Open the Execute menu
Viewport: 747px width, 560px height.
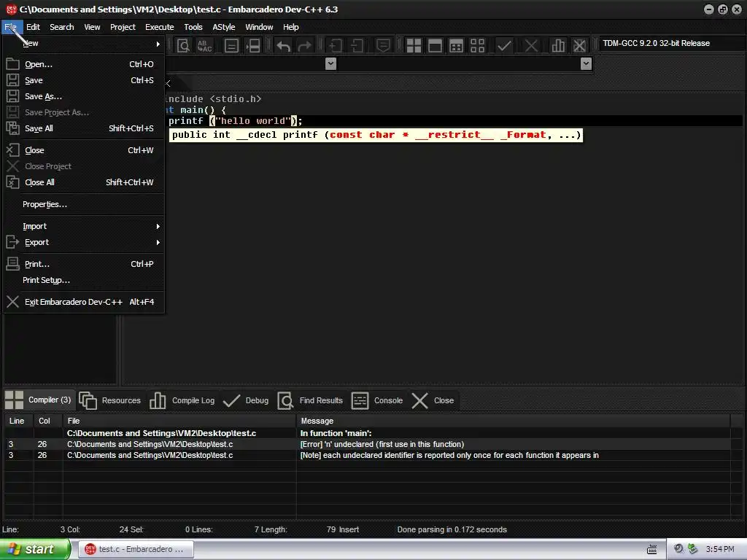pyautogui.click(x=159, y=27)
